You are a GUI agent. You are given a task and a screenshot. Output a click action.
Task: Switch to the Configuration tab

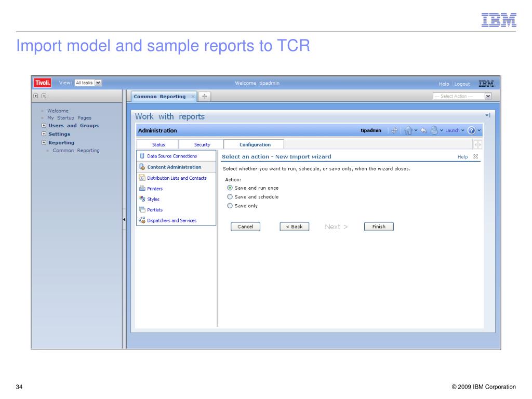point(255,144)
